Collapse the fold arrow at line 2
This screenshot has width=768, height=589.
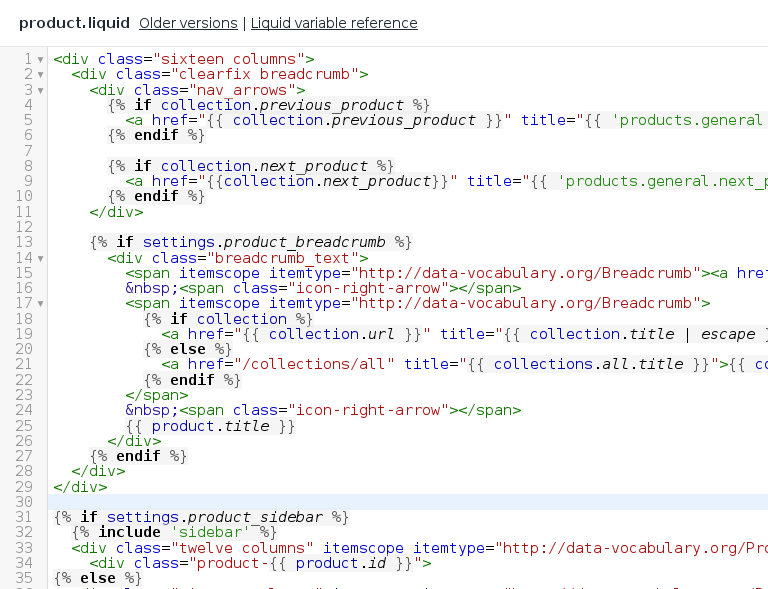(41, 75)
